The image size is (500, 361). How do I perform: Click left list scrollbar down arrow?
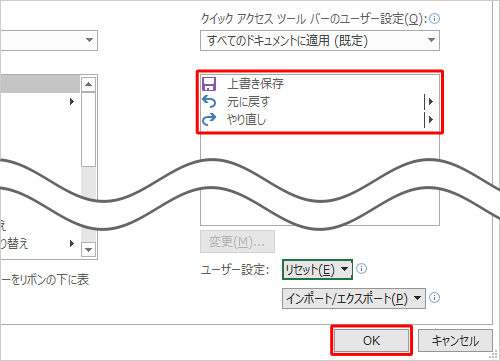[x=88, y=249]
